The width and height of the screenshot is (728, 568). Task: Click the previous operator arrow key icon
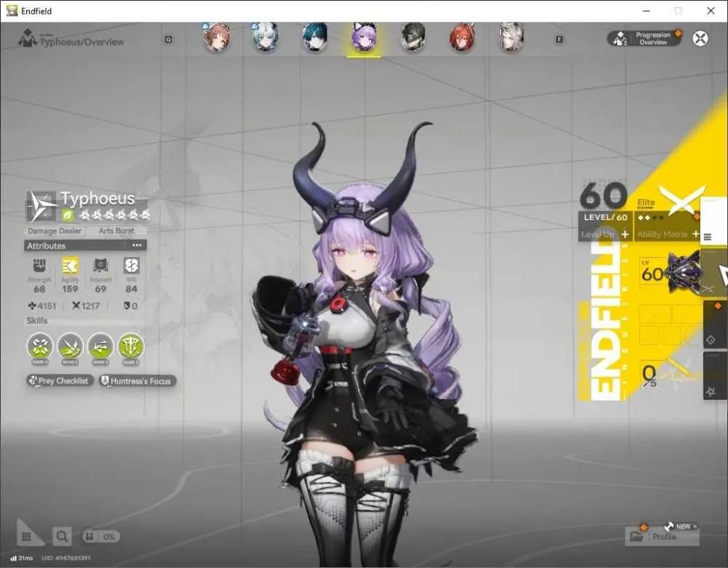tap(169, 39)
